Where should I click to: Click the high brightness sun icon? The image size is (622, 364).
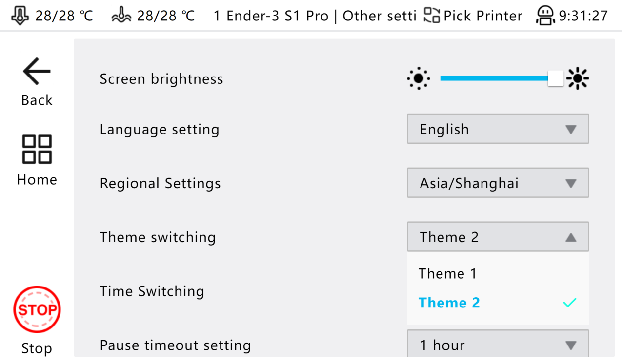578,78
